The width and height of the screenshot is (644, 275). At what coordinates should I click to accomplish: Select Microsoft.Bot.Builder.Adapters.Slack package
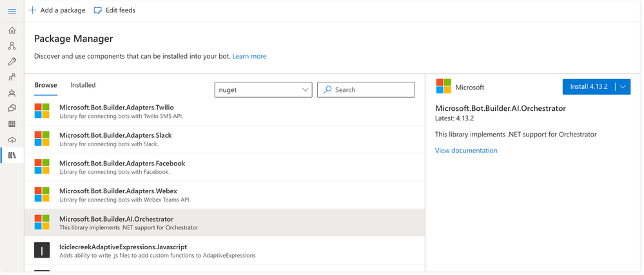tap(225, 139)
